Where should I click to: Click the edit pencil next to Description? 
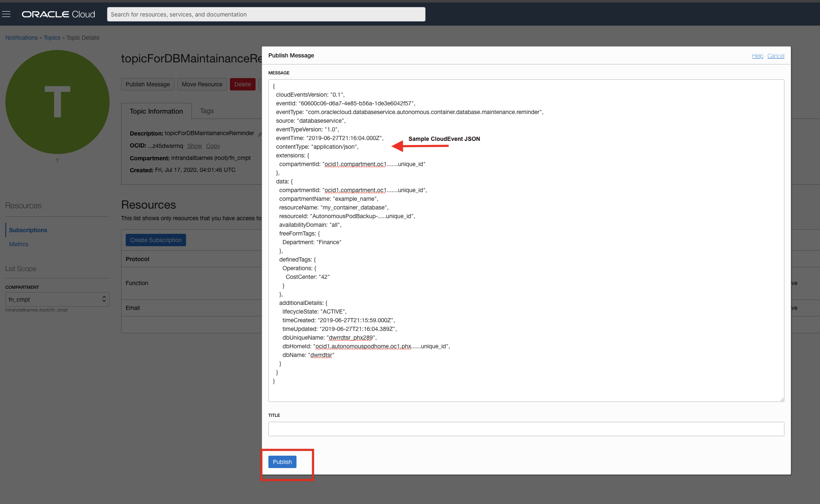pyautogui.click(x=259, y=134)
